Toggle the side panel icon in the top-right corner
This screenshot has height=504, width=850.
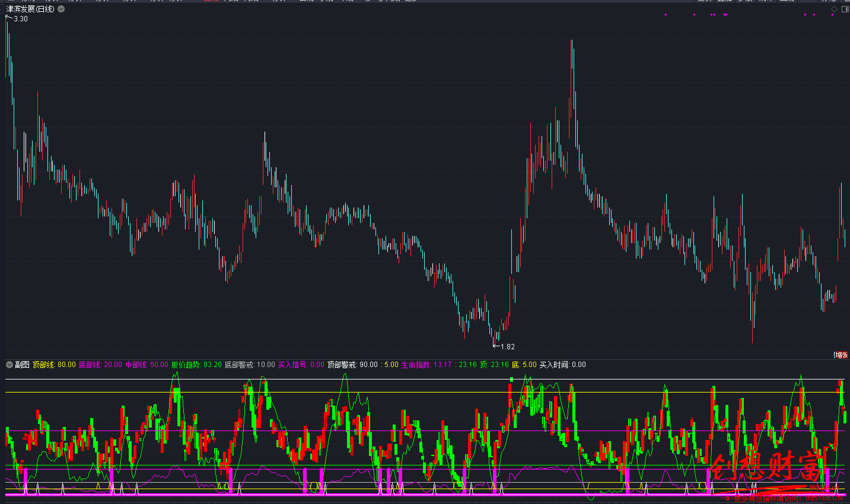(845, 9)
